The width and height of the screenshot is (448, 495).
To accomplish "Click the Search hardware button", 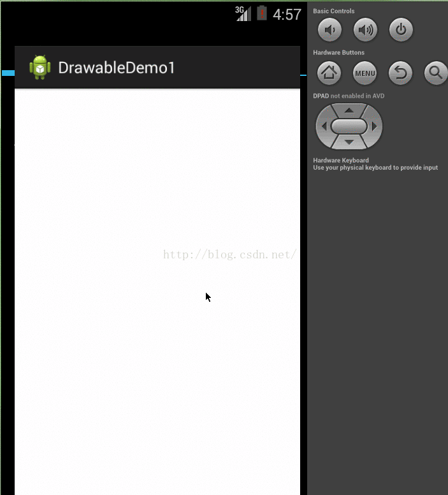I will click(436, 73).
